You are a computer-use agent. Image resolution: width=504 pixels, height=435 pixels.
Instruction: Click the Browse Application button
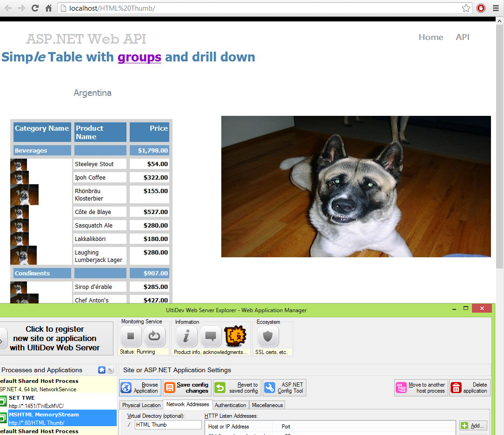[140, 388]
